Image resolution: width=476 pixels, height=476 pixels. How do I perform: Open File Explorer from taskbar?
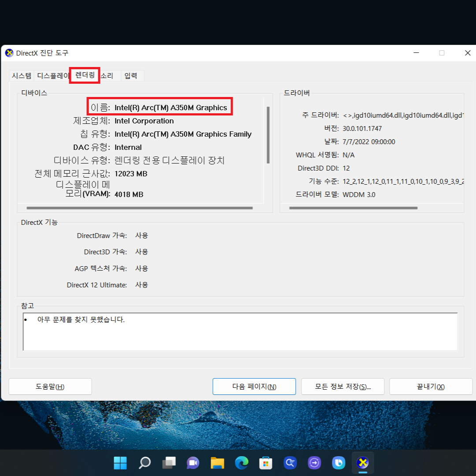pos(217,463)
